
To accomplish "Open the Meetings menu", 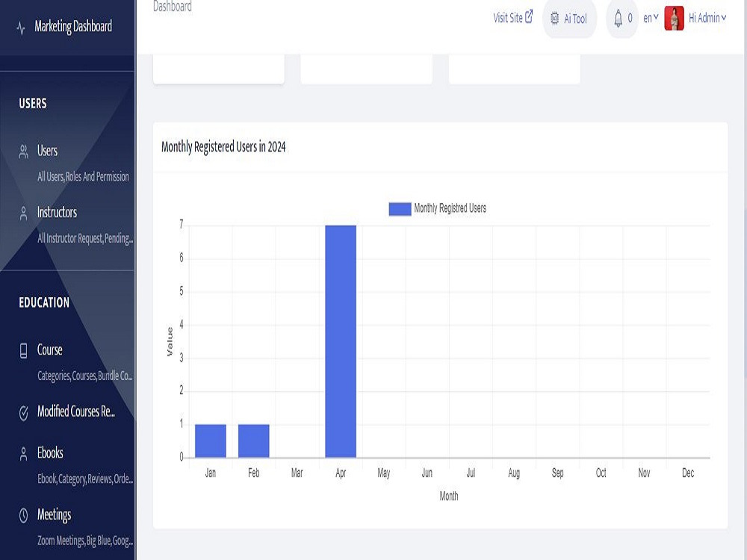I will [54, 515].
